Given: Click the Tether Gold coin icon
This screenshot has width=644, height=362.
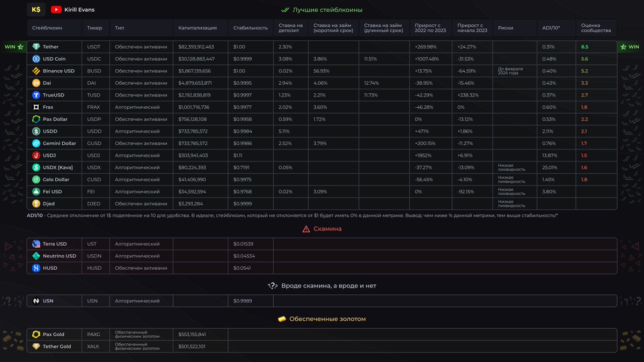Looking at the screenshot, I should coord(36,346).
